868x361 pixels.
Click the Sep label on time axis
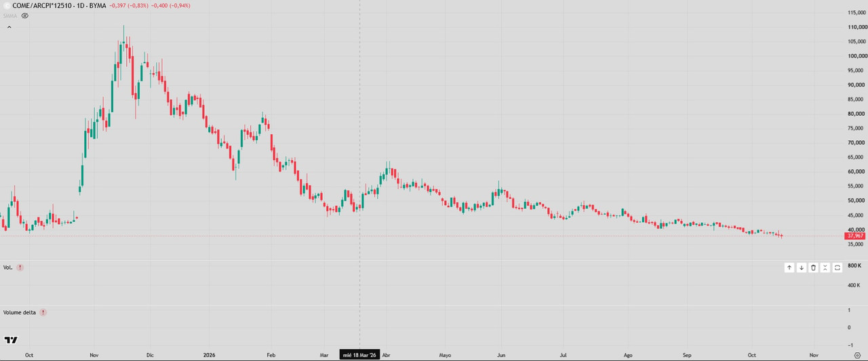(687, 354)
